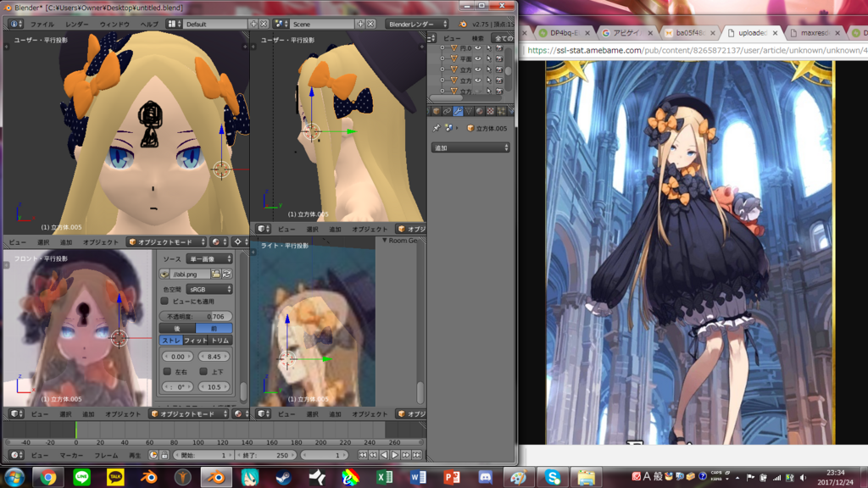This screenshot has height=488, width=868.
Task: Switch to the アビゲイ Google browser tab
Action: click(x=628, y=33)
